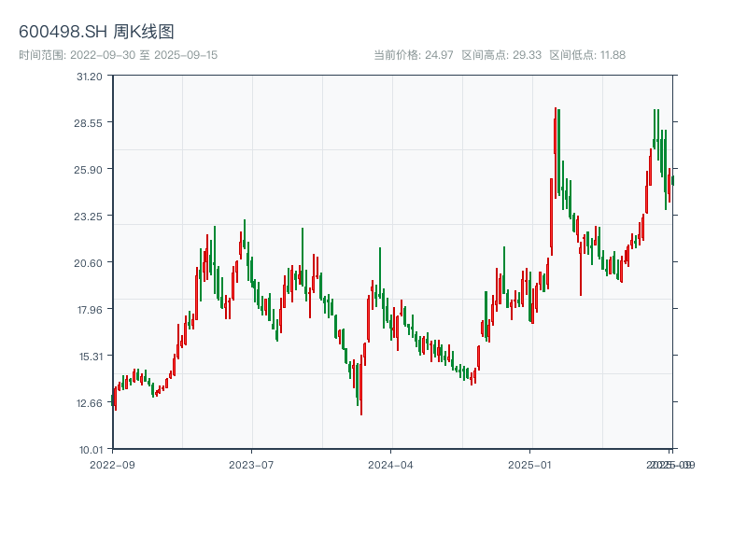Click the 2023-07 x-axis label

point(251,465)
